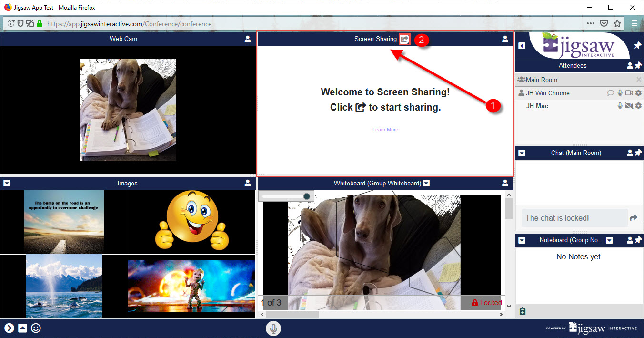Click the Screen Sharing start share icon
The width and height of the screenshot is (644, 338).
(x=404, y=39)
